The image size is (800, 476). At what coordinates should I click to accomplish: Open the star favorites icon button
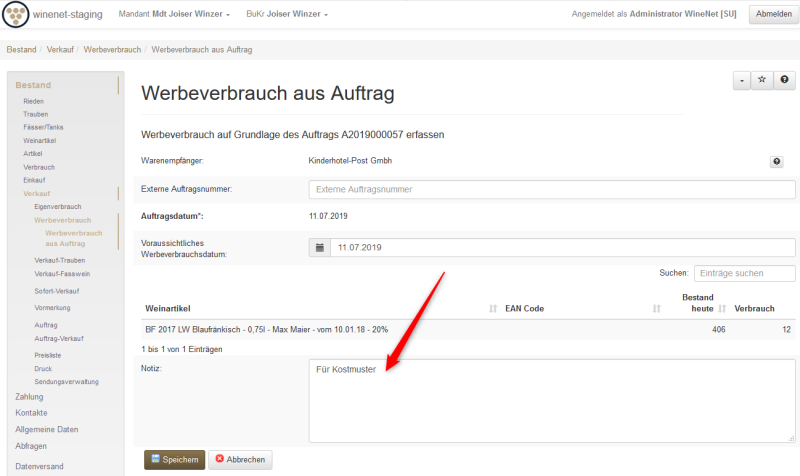762,80
